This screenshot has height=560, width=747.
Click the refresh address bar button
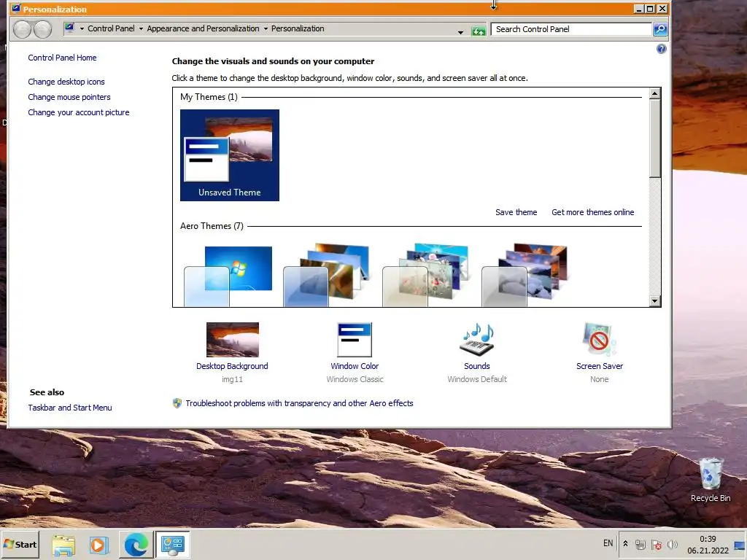point(479,31)
